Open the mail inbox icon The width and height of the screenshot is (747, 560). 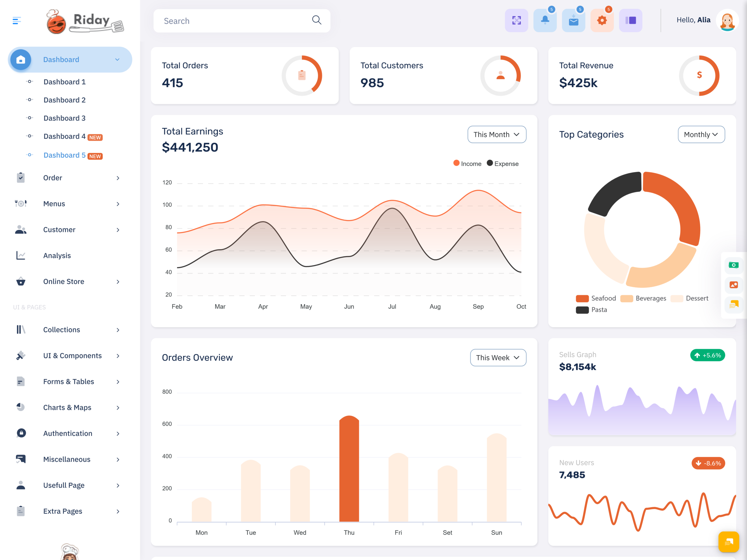[573, 21]
